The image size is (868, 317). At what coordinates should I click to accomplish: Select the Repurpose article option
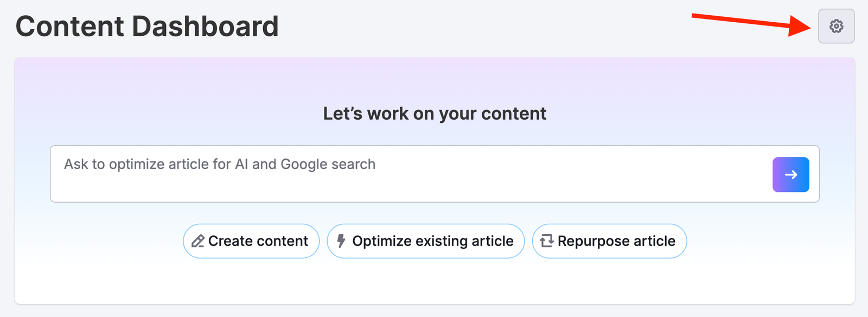[x=609, y=241]
